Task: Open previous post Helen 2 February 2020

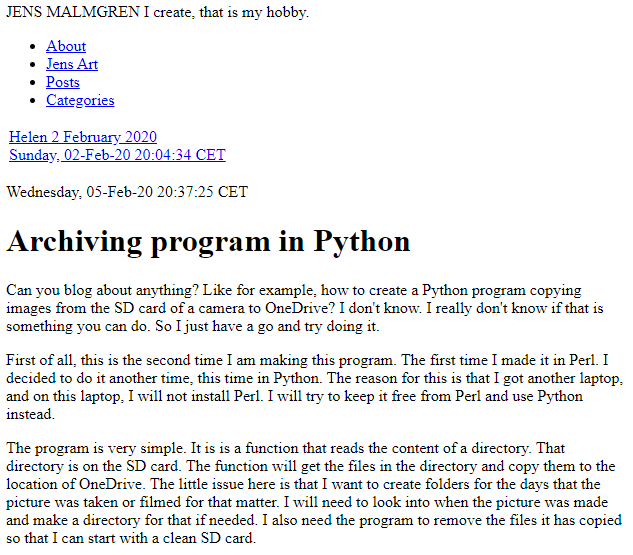Action: (83, 137)
